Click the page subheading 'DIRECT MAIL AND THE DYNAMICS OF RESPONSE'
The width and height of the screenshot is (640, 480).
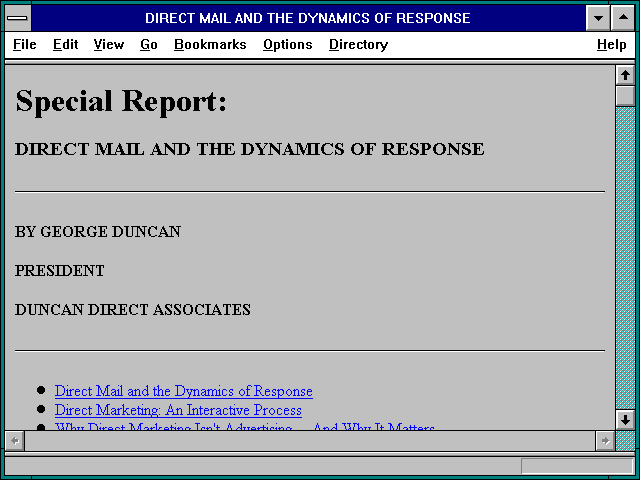click(x=249, y=149)
